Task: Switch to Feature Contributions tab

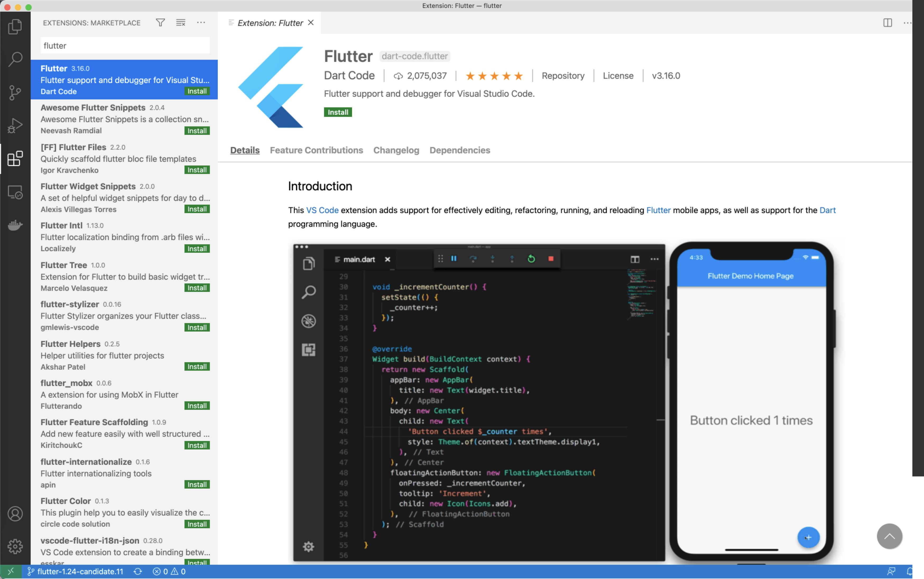Action: pyautogui.click(x=316, y=150)
